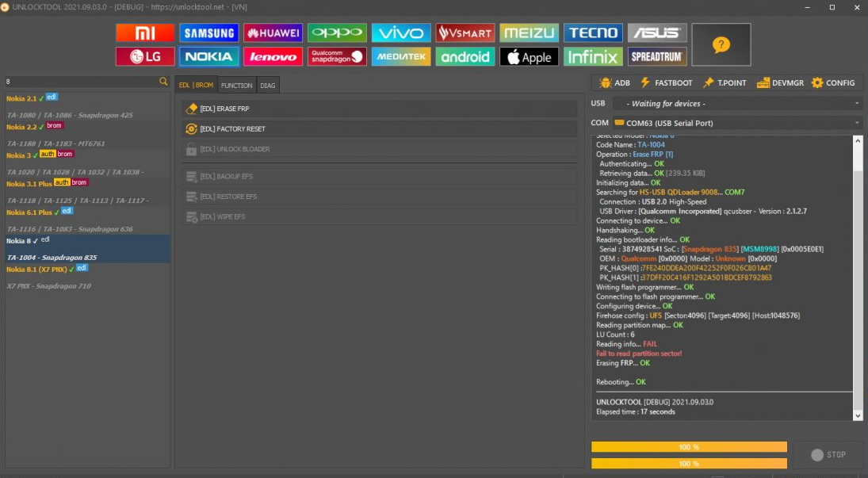
Task: Choose the Samsung brand logo
Action: (x=209, y=33)
